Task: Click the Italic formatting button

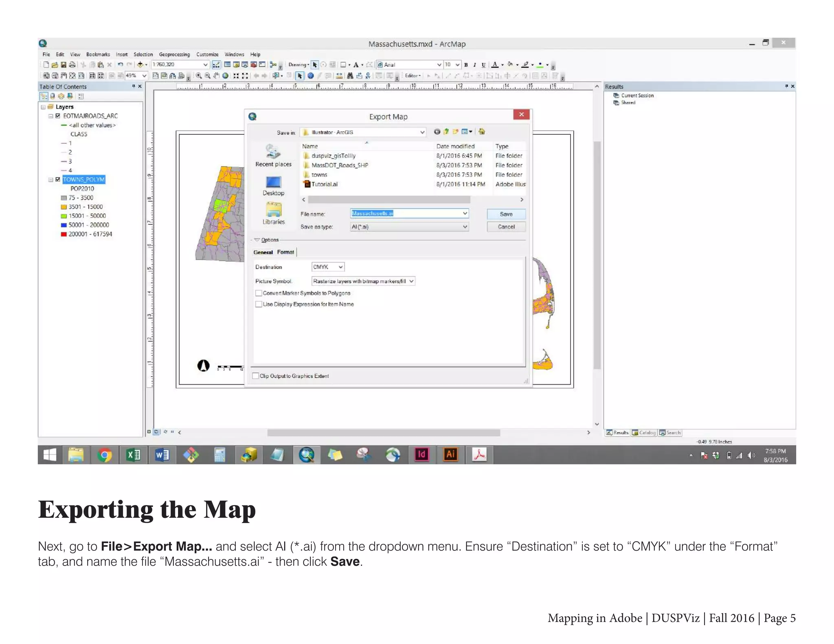Action: 474,65
